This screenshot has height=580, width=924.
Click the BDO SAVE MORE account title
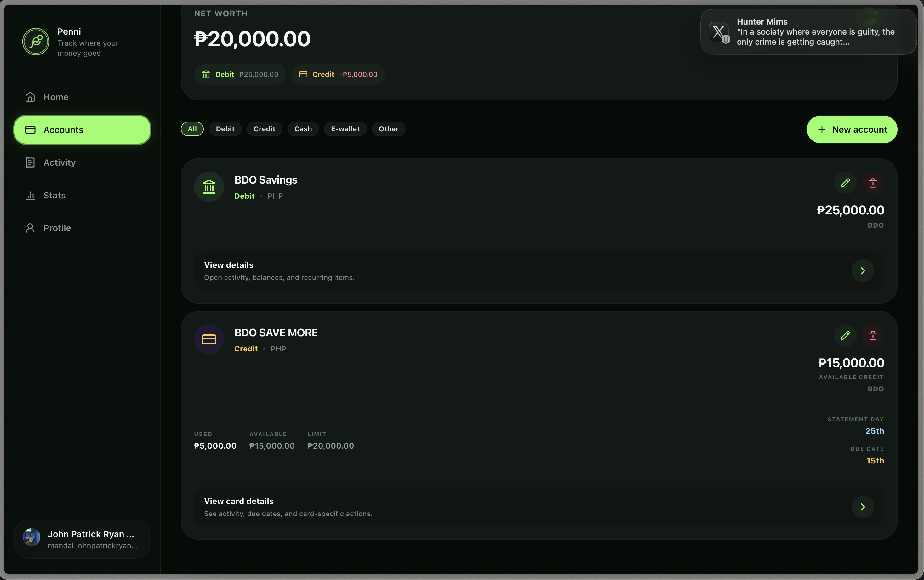click(276, 333)
